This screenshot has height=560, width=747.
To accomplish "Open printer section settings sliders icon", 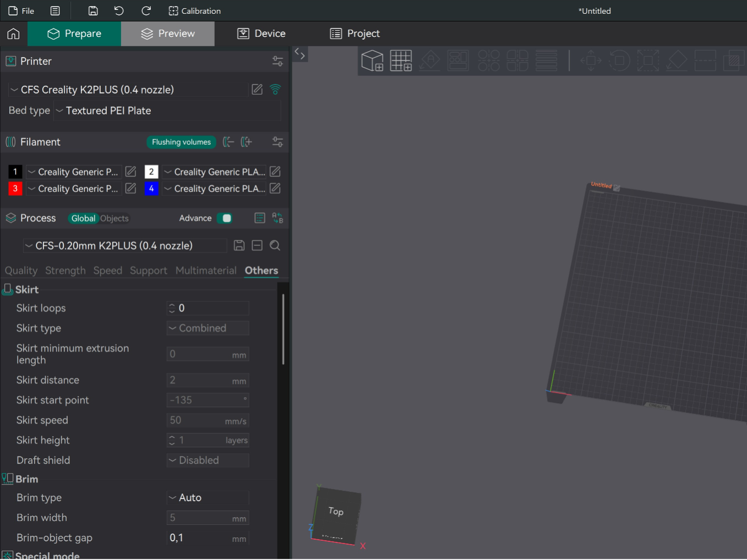I will pos(277,61).
